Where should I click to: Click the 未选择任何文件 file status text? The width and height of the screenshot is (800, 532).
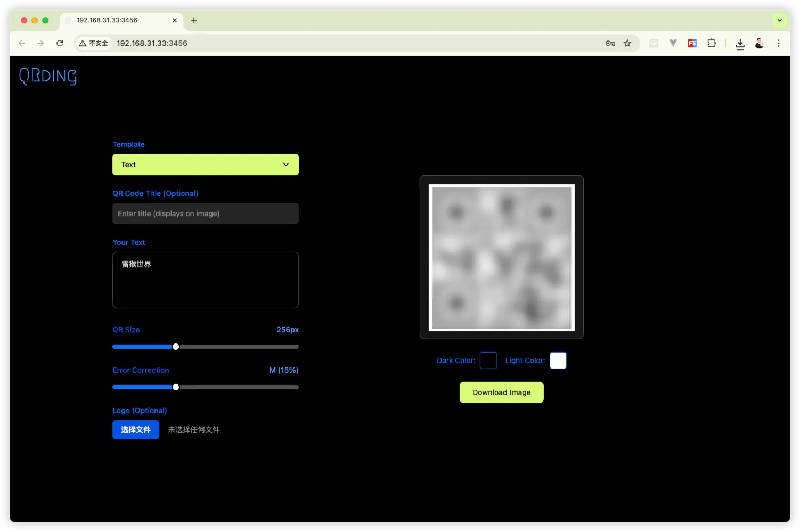[x=194, y=430]
